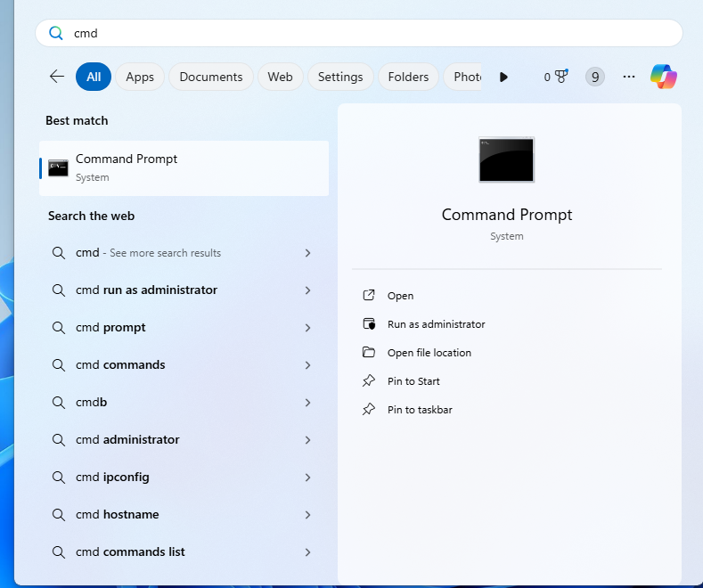Switch to the Documents filter tab
Viewport: 703px width, 588px height.
coord(210,77)
